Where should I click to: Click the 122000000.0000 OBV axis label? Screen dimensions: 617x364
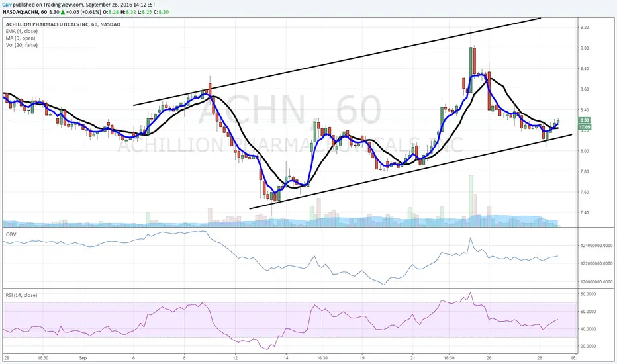(x=596, y=263)
